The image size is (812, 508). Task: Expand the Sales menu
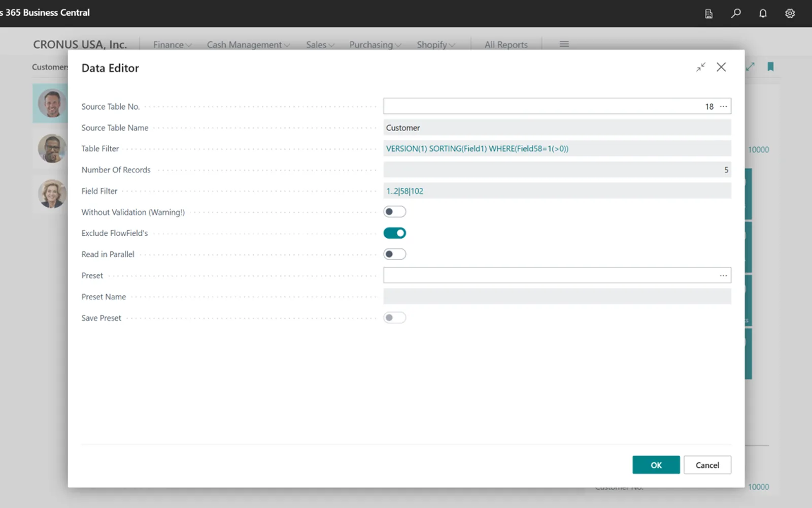pyautogui.click(x=320, y=45)
